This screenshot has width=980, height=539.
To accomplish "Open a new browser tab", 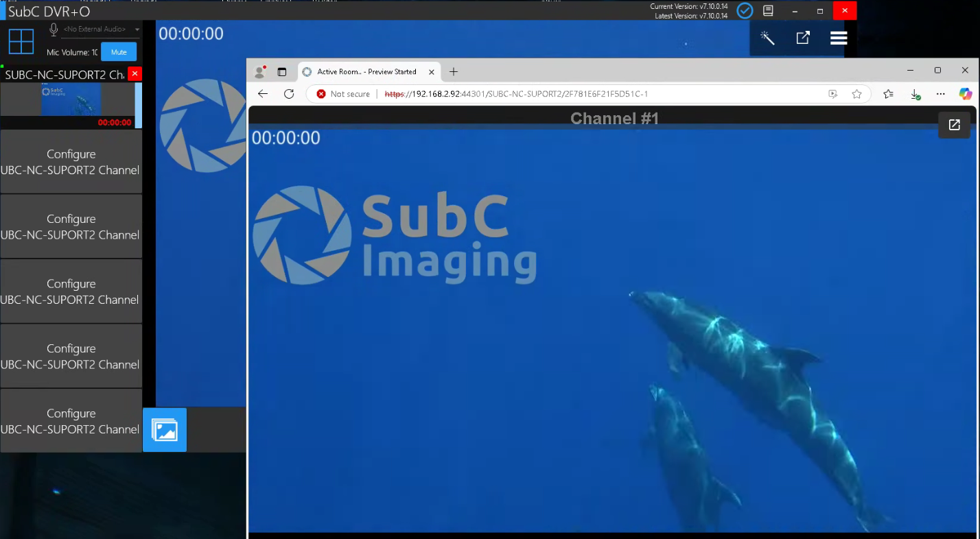I will point(454,72).
